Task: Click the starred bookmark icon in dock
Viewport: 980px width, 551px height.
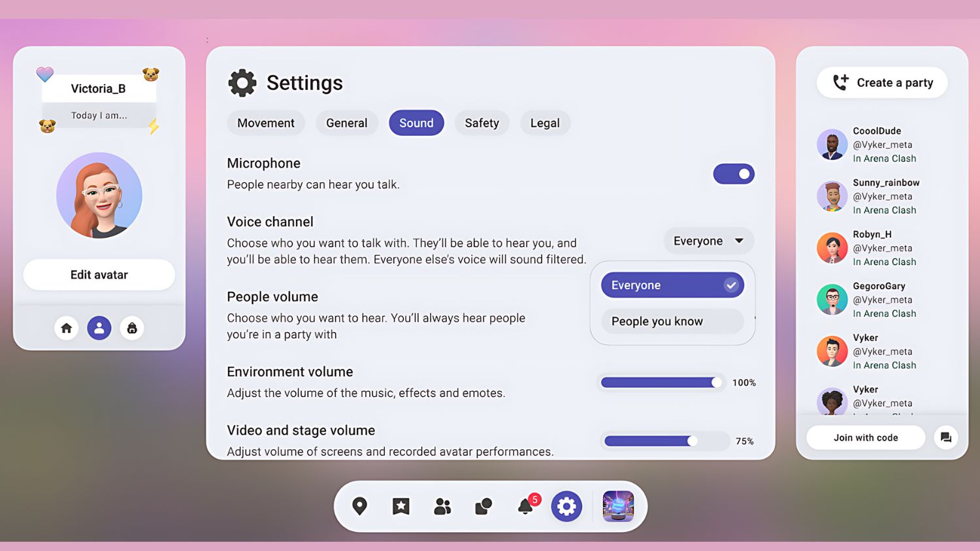Action: pyautogui.click(x=400, y=506)
